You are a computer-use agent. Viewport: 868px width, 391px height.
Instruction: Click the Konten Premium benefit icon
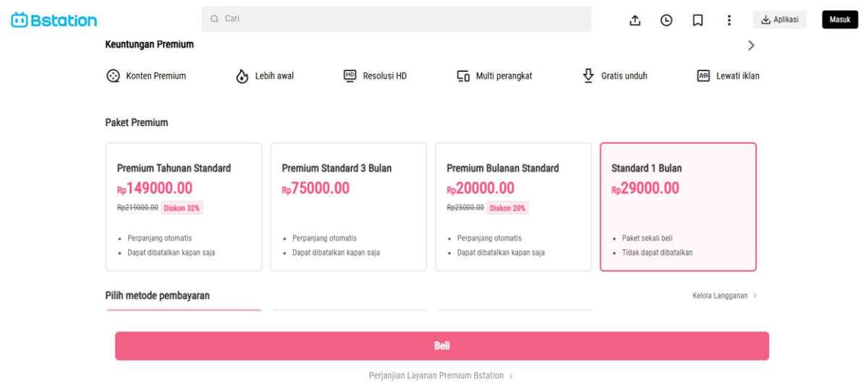pos(113,76)
